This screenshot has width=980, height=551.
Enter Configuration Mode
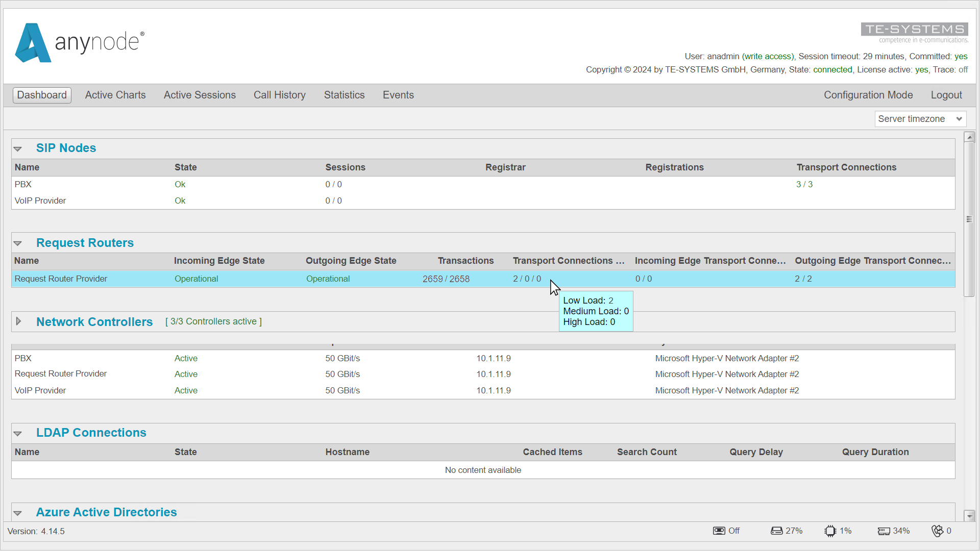pos(868,95)
